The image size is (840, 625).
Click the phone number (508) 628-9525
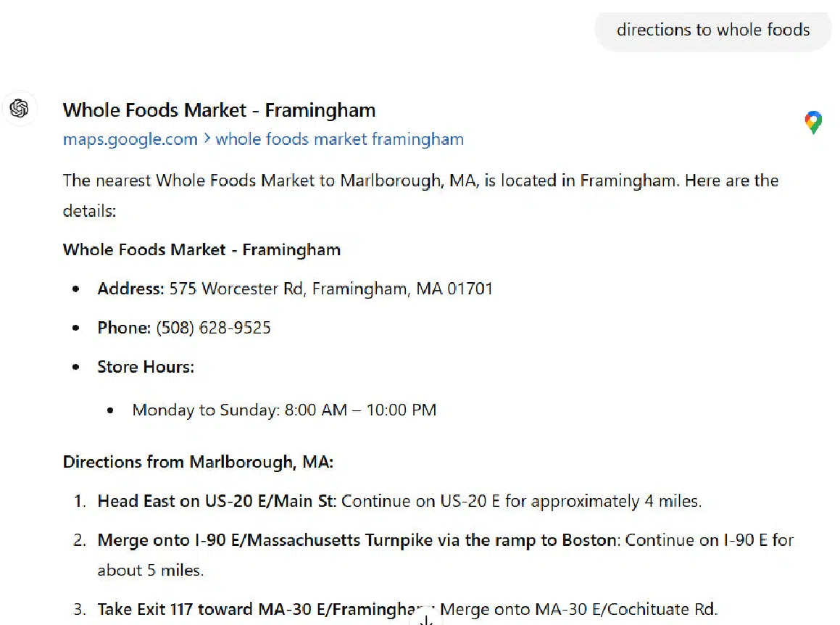click(213, 328)
